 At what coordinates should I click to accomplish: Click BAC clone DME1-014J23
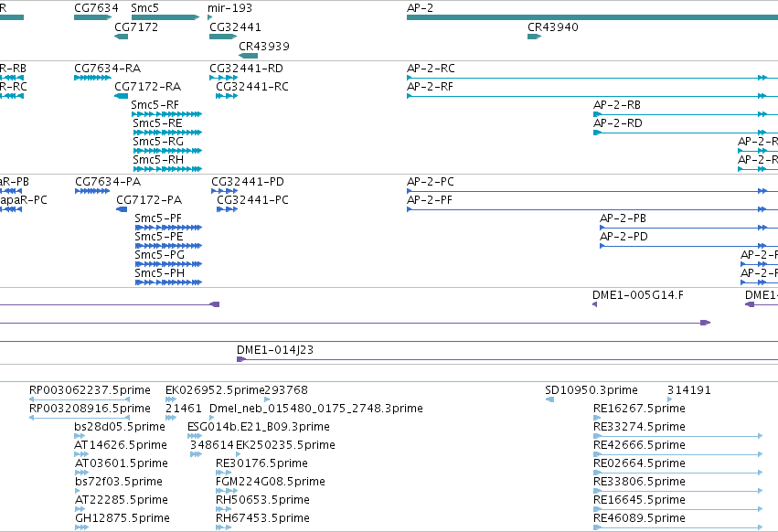(275, 350)
